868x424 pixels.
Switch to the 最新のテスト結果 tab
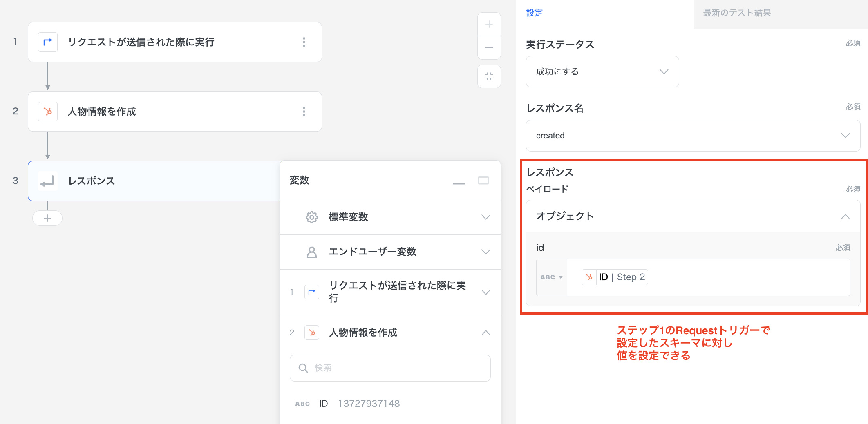737,13
